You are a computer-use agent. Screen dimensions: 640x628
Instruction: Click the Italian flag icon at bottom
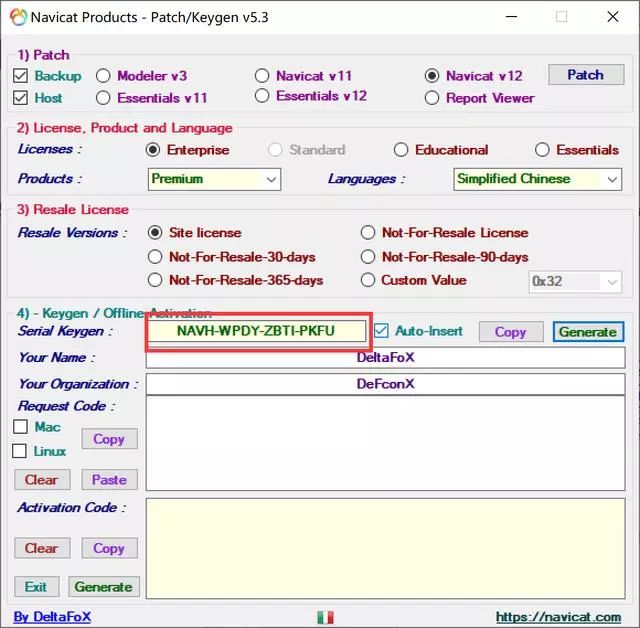pos(325,617)
